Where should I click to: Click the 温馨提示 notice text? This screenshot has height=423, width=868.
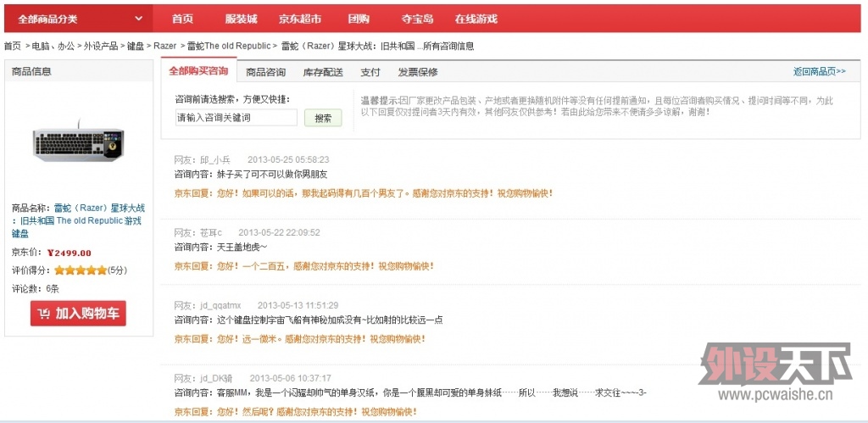(x=597, y=106)
